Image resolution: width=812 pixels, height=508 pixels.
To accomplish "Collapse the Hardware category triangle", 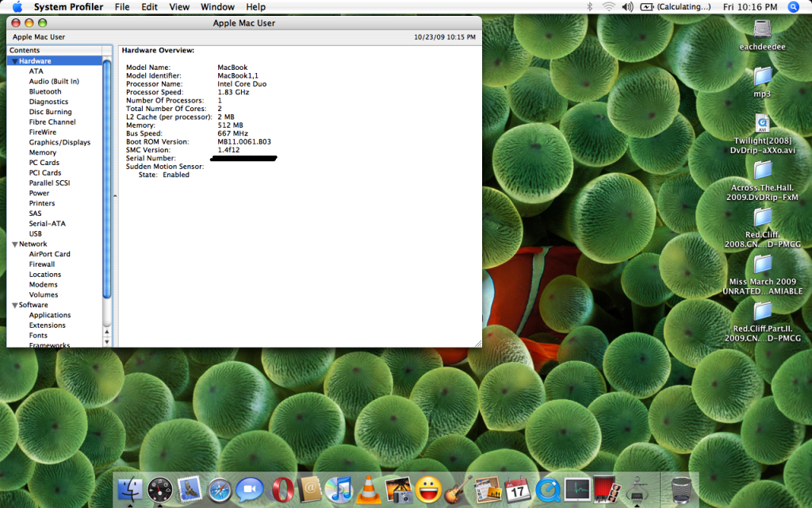I will click(x=14, y=61).
